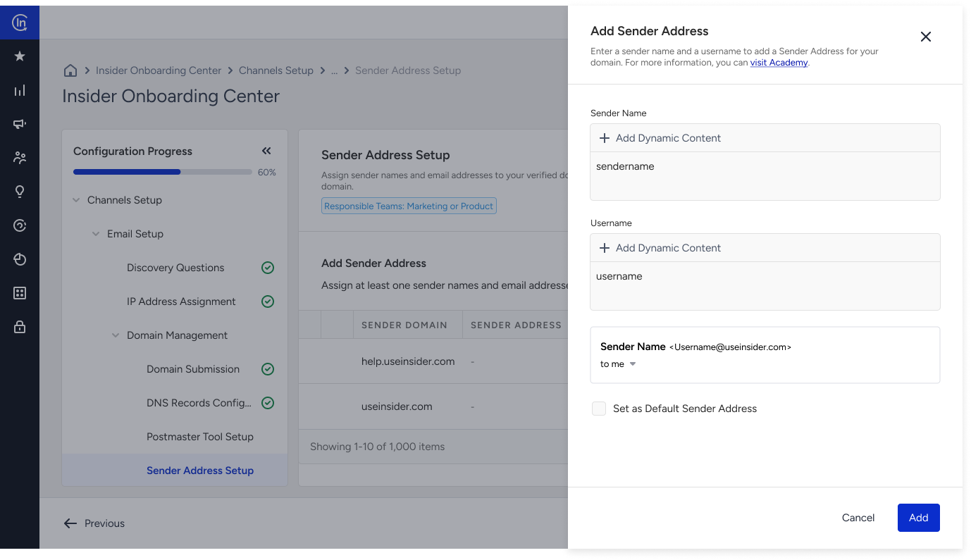Viewport: 971px width, 560px height.
Task: Open the visit Academy link
Action: (x=779, y=63)
